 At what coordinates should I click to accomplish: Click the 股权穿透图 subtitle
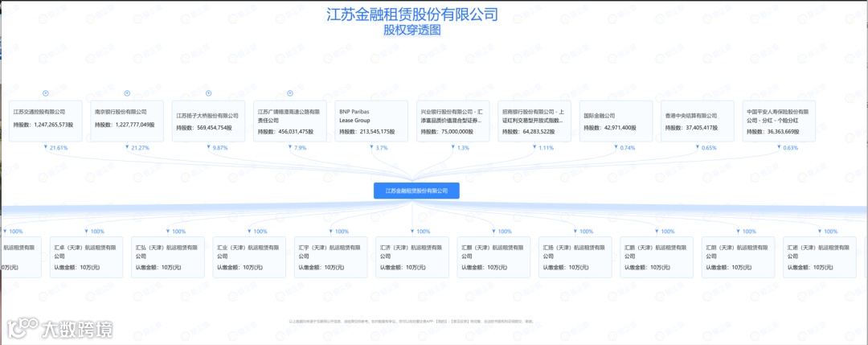411,30
